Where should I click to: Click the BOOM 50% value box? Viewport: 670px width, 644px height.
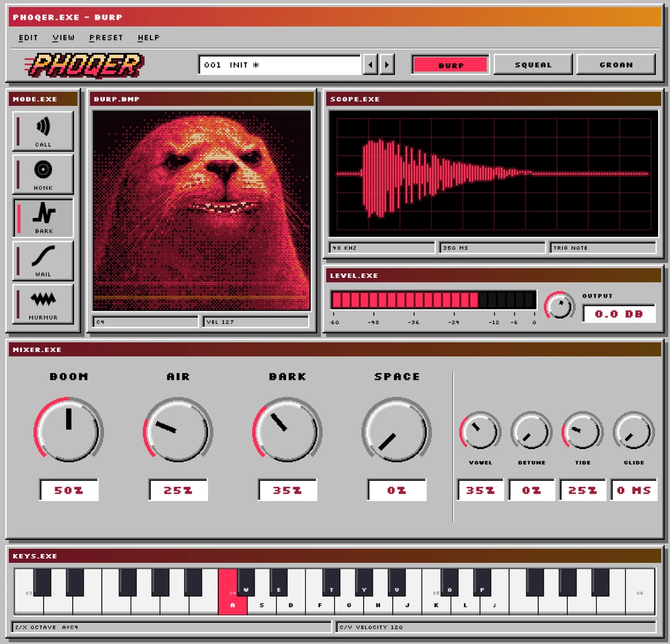pos(69,490)
